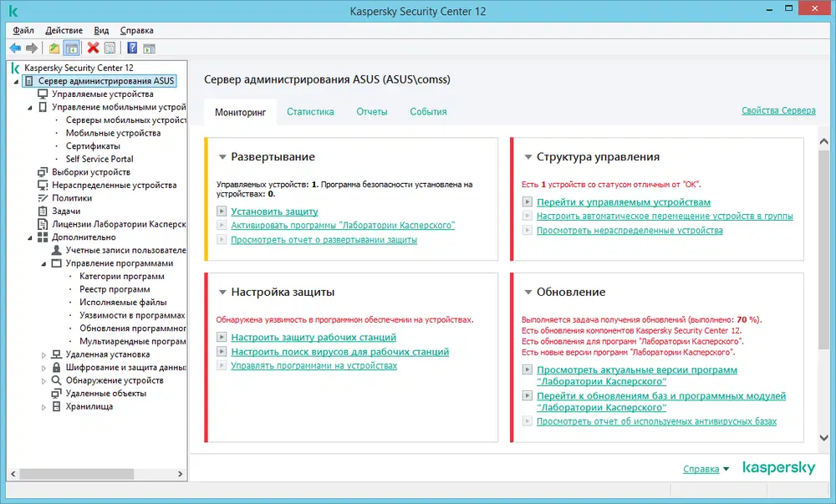This screenshot has height=504, width=836.
Task: Open Help via blue question mark icon
Action: pyautogui.click(x=132, y=48)
